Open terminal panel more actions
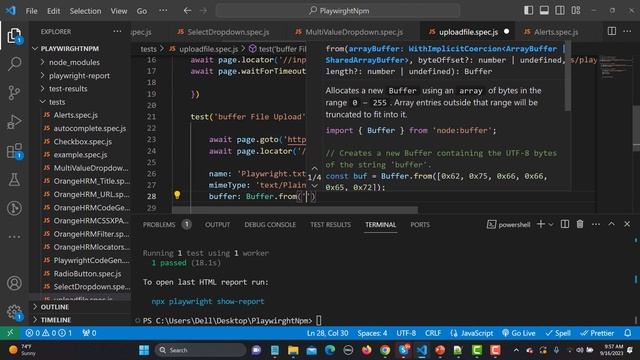The width and height of the screenshot is (640, 360). [596, 224]
